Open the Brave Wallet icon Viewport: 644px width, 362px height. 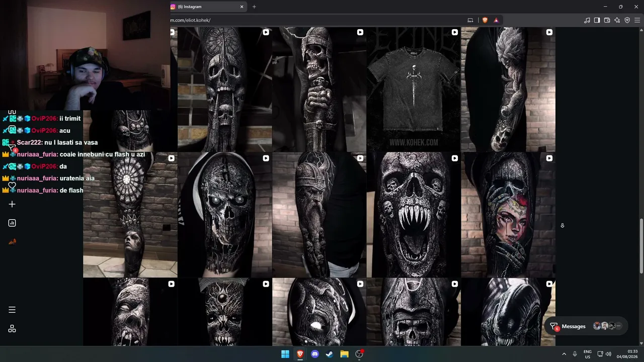pyautogui.click(x=607, y=20)
